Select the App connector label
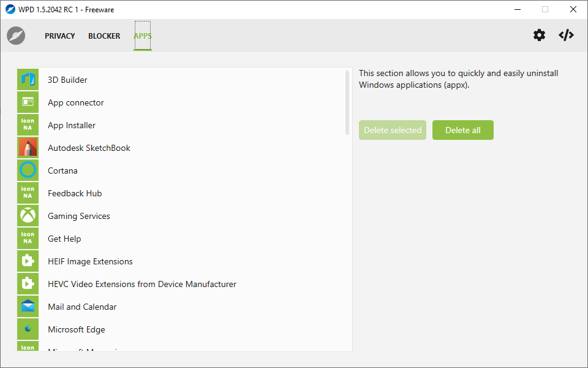The height and width of the screenshot is (368, 588). point(76,102)
